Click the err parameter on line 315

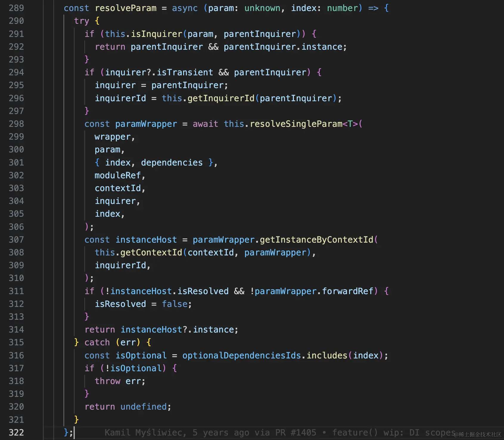coord(128,342)
